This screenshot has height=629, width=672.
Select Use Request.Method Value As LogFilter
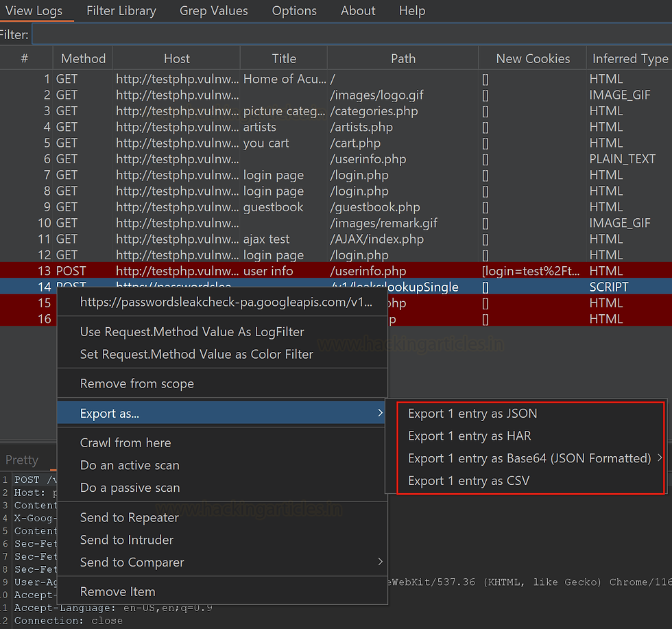click(222, 332)
